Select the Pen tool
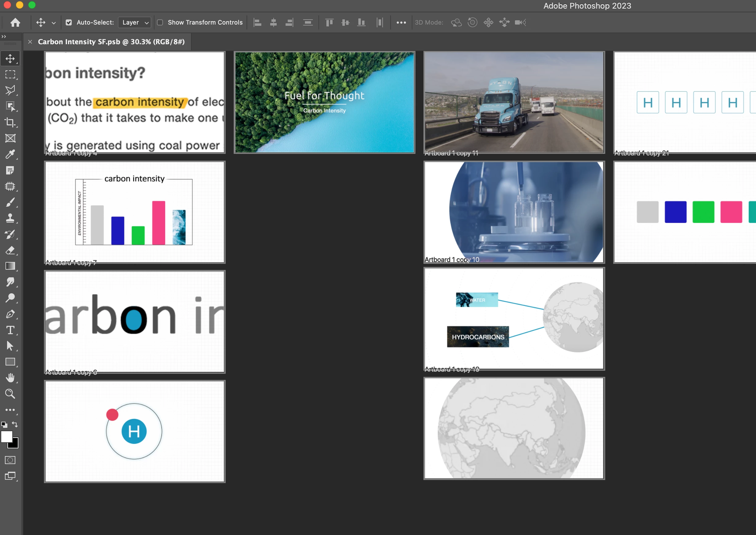756x535 pixels. (10, 314)
